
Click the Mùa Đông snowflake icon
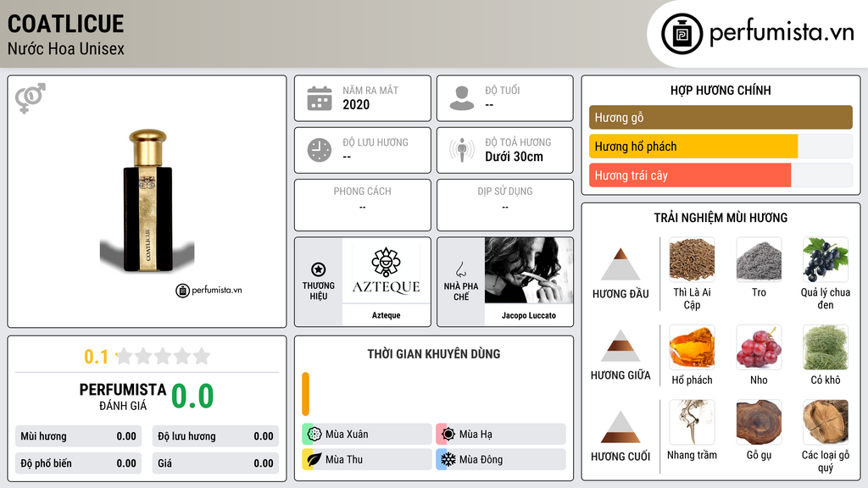click(448, 459)
